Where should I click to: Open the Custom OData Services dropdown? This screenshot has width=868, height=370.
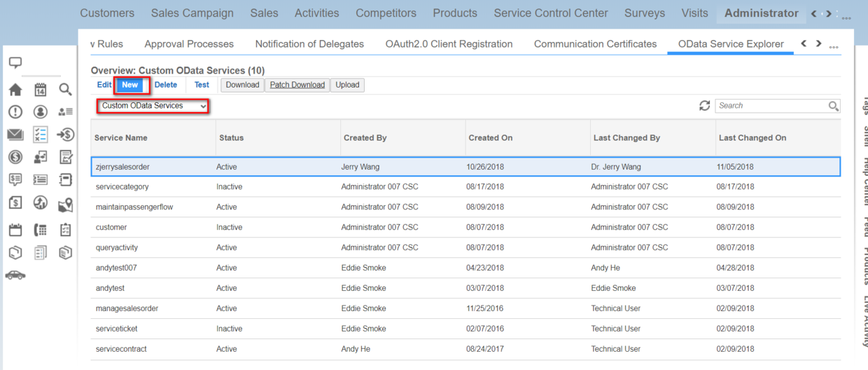point(153,106)
